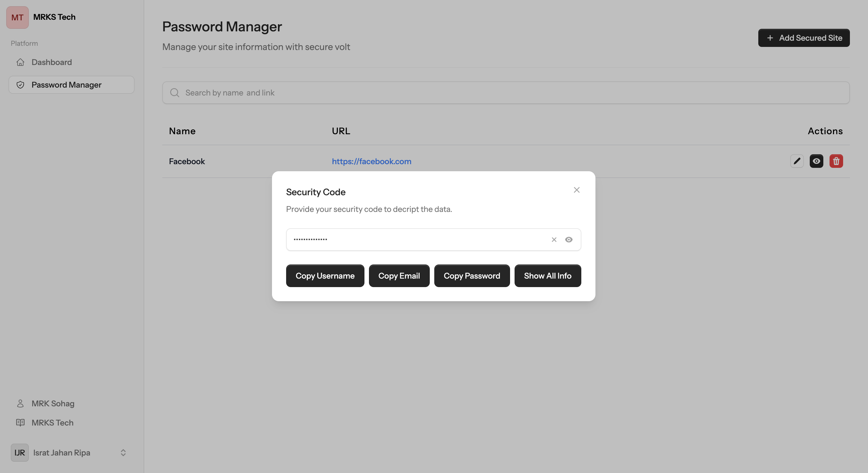The width and height of the screenshot is (868, 473).
Task: Click the black eye view icon in Actions
Action: (x=816, y=161)
